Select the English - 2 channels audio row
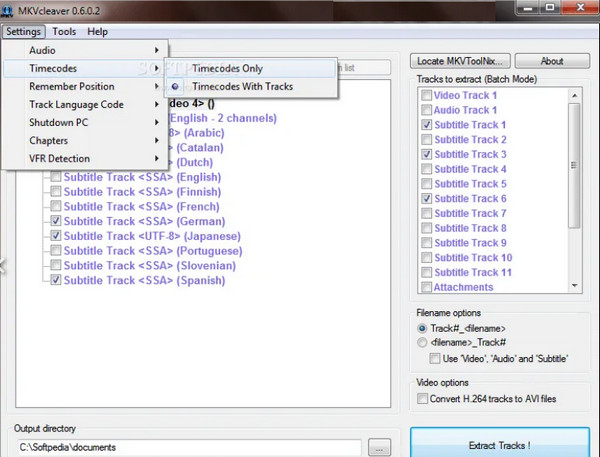This screenshot has height=457, width=600. pos(223,118)
